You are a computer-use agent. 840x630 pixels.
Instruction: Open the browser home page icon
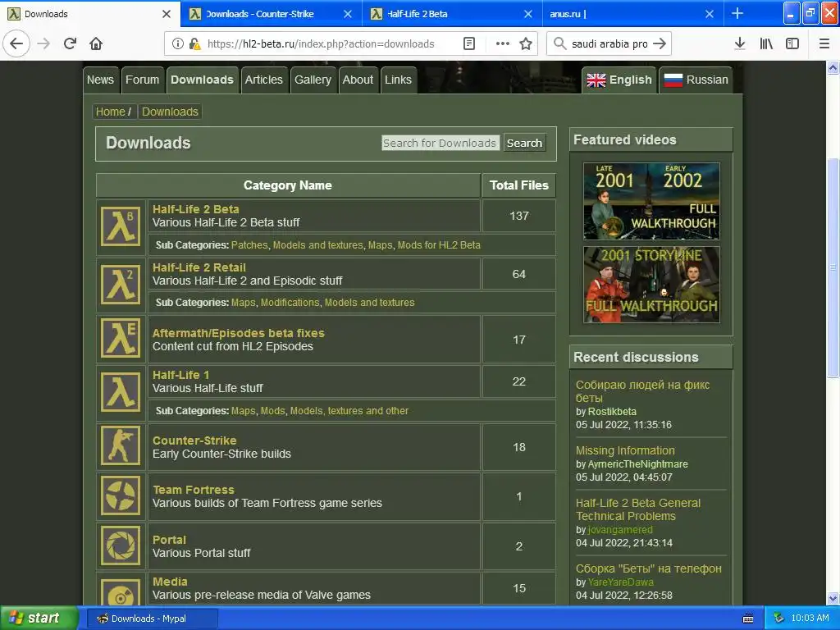click(96, 43)
